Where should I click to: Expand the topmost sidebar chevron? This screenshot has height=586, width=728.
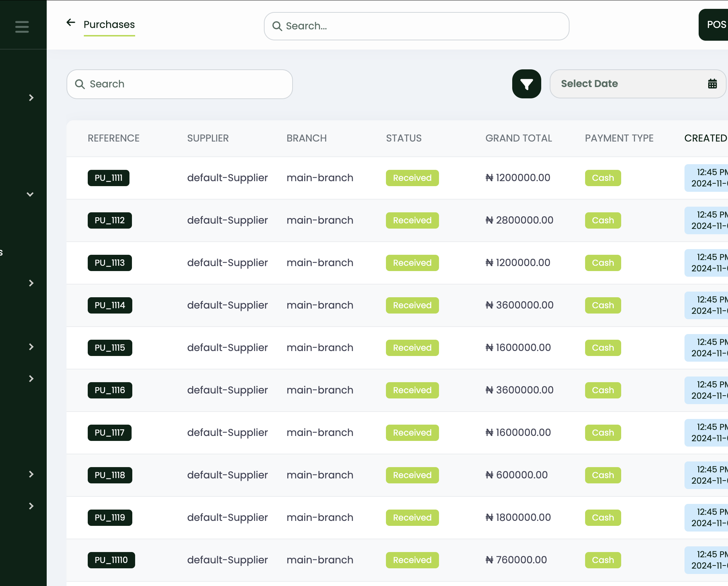coord(31,98)
